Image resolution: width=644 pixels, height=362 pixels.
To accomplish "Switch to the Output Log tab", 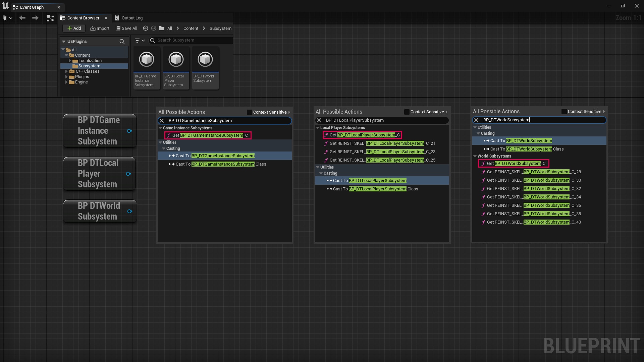I will coord(132,18).
